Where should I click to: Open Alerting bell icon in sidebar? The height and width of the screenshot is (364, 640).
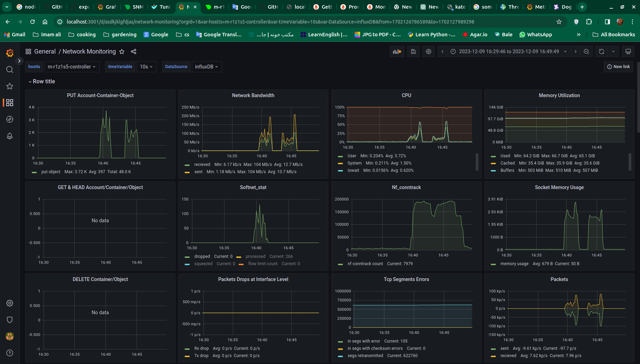10,136
